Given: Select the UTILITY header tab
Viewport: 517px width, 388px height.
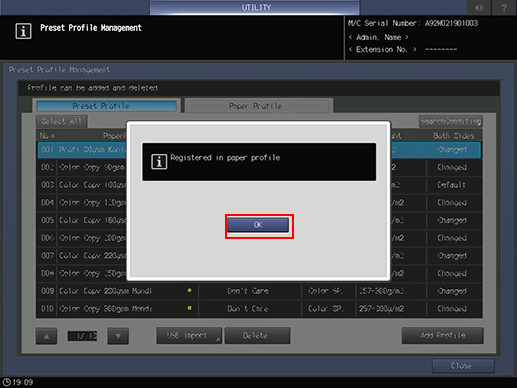Looking at the screenshot, I should (x=255, y=7).
